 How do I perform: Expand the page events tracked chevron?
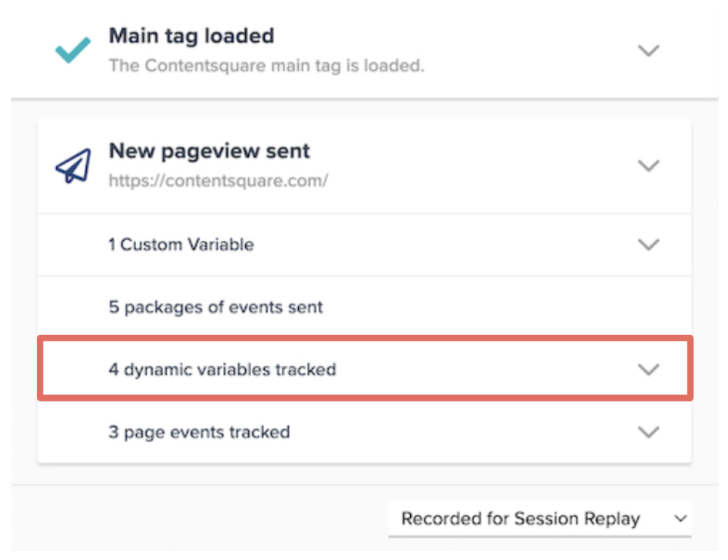(648, 432)
